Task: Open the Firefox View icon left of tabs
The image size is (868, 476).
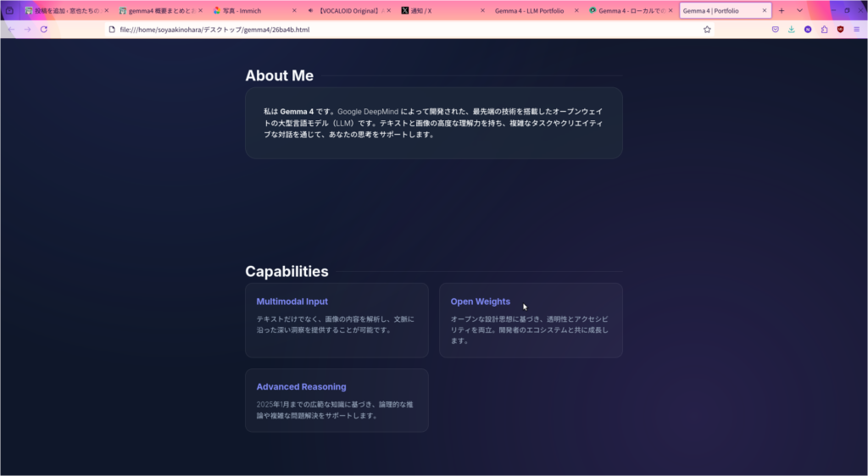Action: coord(9,10)
